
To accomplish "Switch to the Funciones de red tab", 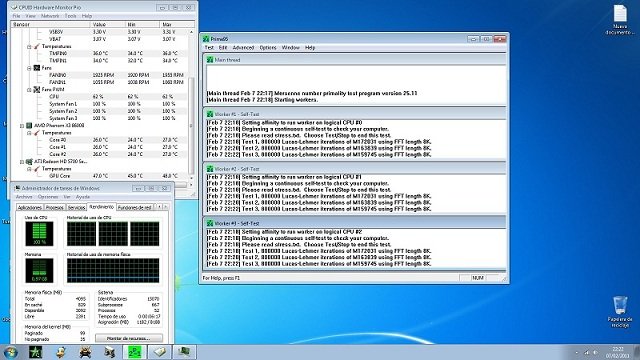I will pos(134,207).
